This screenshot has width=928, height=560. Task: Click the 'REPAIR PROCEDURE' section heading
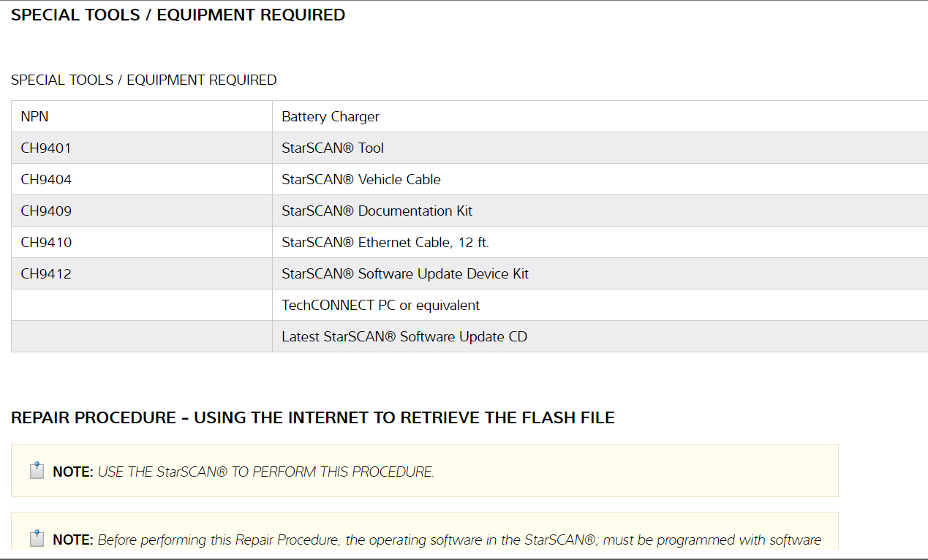312,418
